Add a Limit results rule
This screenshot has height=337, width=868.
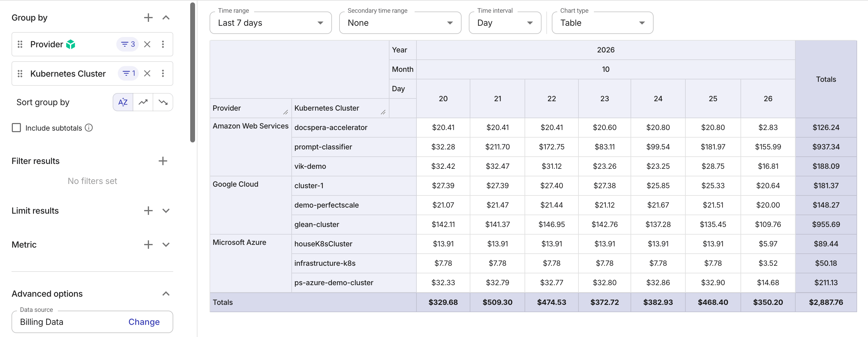[x=148, y=211]
